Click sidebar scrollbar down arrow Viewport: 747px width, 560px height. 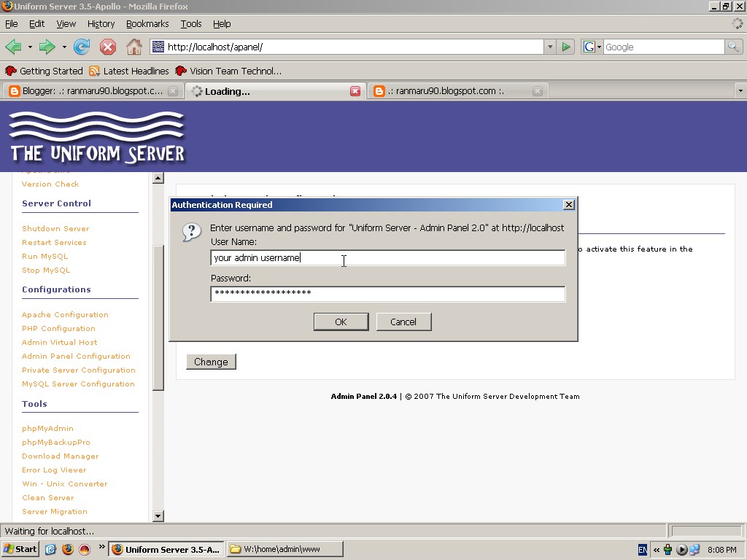[158, 516]
